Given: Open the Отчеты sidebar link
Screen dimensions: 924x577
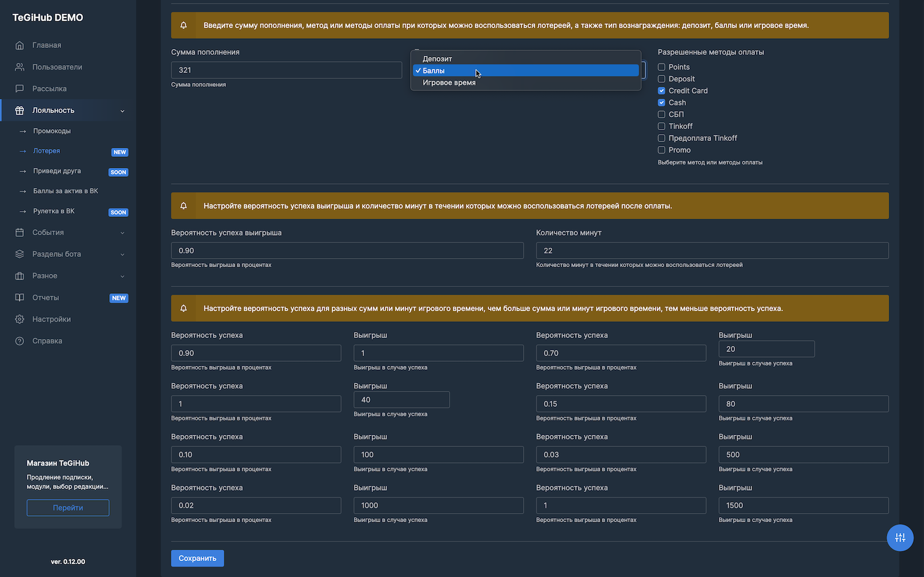Looking at the screenshot, I should pyautogui.click(x=46, y=297).
